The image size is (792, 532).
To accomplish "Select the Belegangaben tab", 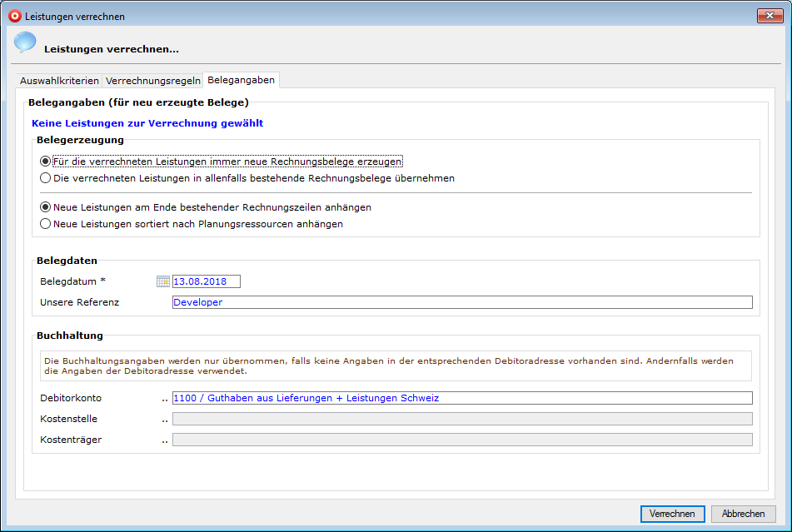I will click(241, 80).
